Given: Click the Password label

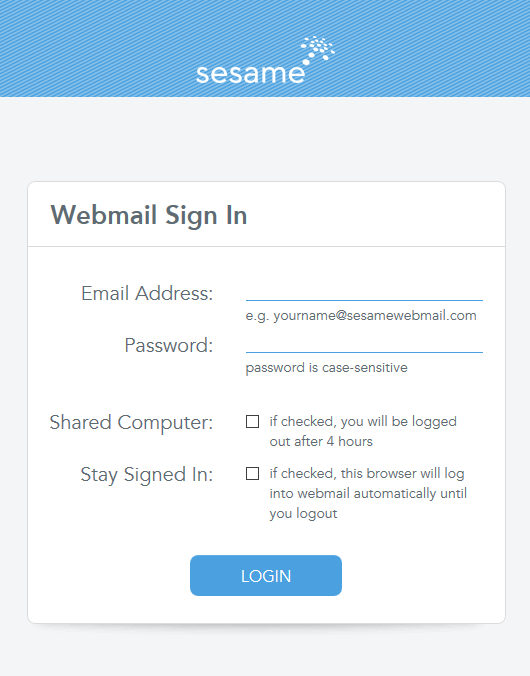Looking at the screenshot, I should (169, 345).
